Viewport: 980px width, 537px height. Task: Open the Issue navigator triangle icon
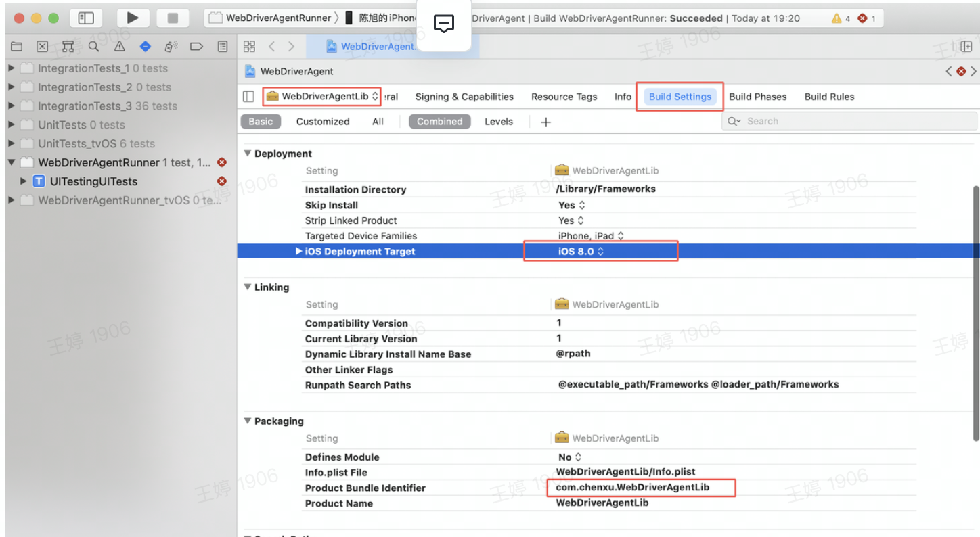point(120,47)
